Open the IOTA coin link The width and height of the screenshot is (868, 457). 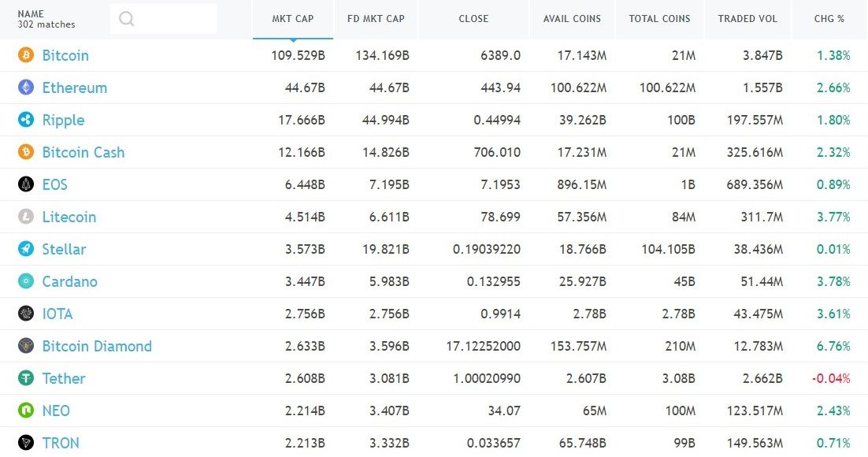pyautogui.click(x=57, y=314)
